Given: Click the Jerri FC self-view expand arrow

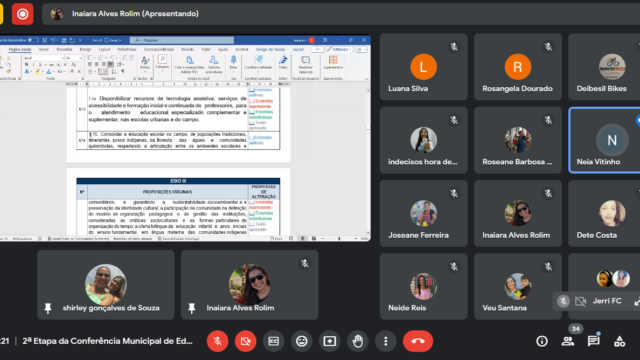Looking at the screenshot, I should (637, 302).
